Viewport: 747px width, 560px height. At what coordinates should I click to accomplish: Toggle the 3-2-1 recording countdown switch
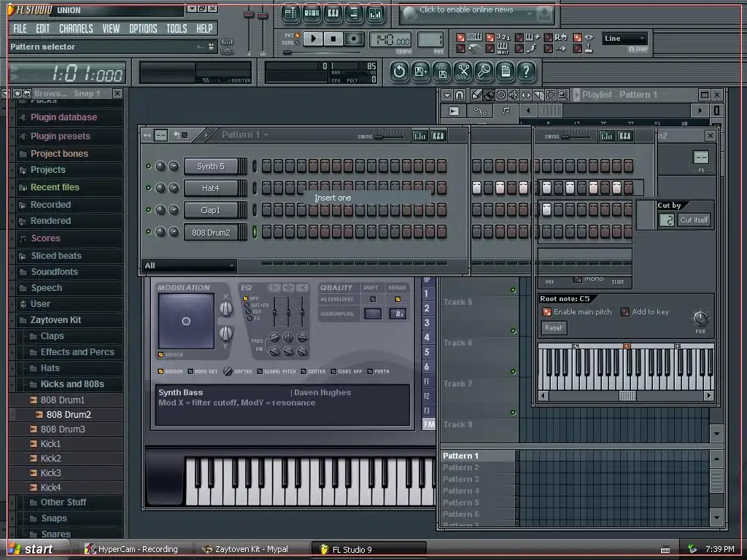pos(490,37)
